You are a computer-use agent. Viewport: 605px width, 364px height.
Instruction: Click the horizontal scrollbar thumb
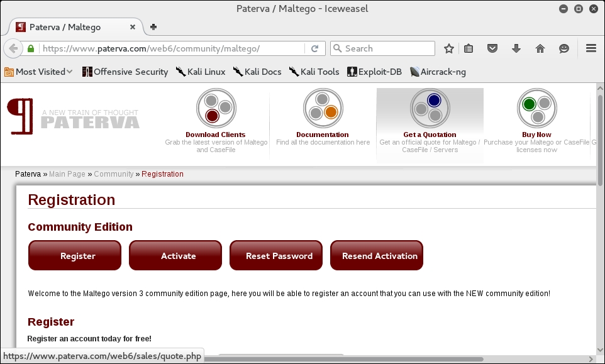click(x=344, y=359)
